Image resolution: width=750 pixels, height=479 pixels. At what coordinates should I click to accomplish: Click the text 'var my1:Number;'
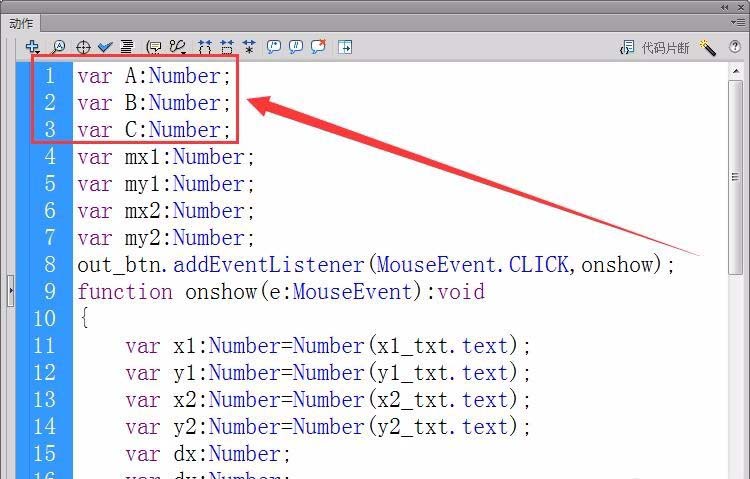[x=166, y=184]
